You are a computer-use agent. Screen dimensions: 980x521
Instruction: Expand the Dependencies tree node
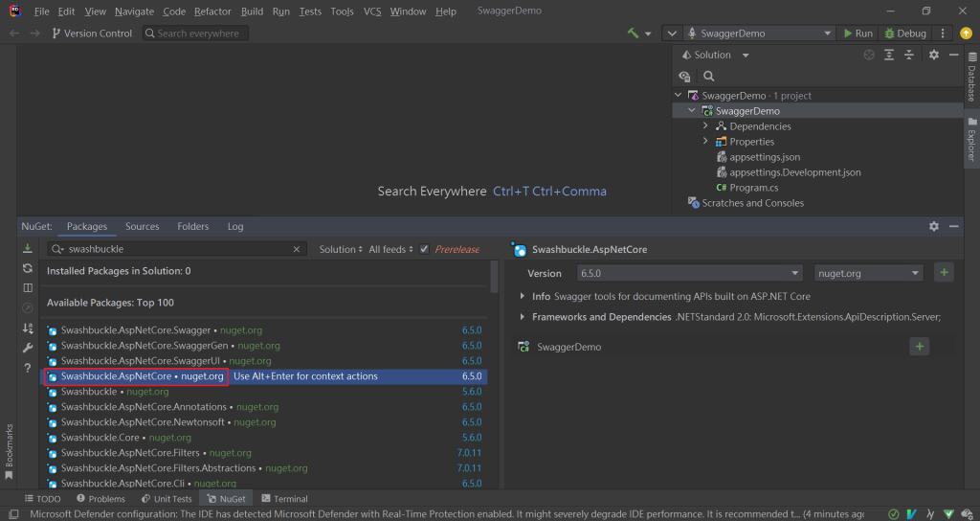(706, 126)
